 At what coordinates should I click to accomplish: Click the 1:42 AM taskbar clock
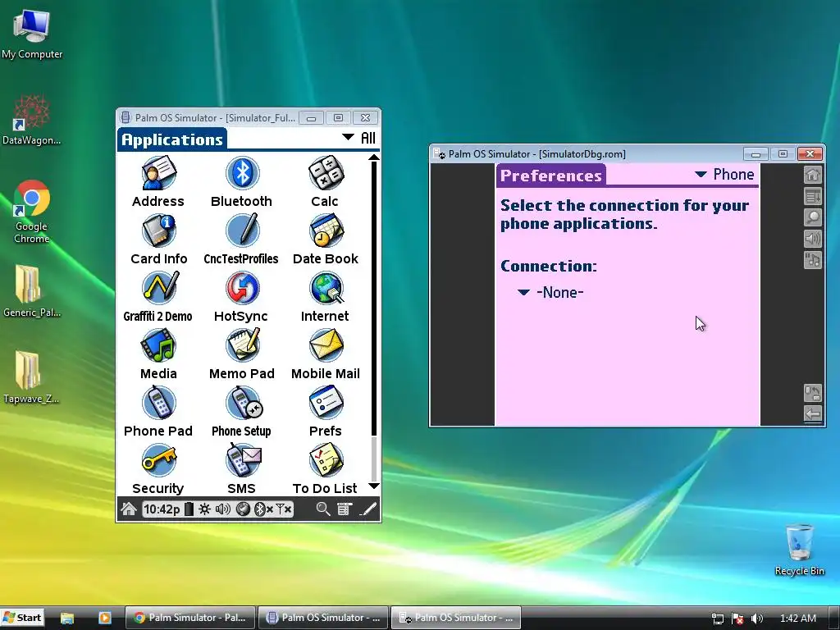click(797, 619)
